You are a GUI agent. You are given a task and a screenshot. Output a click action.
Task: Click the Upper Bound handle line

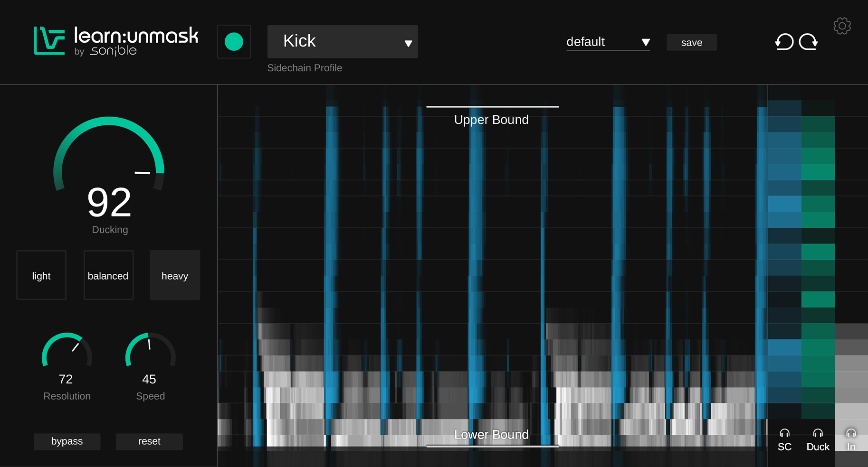(x=492, y=107)
